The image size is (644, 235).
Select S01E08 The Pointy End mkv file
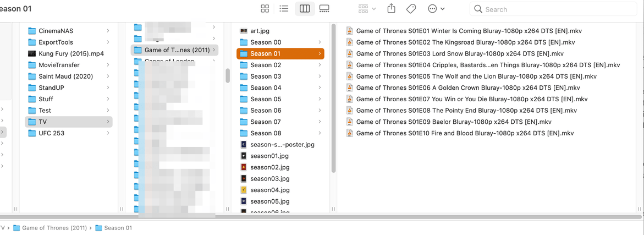[x=461, y=110]
